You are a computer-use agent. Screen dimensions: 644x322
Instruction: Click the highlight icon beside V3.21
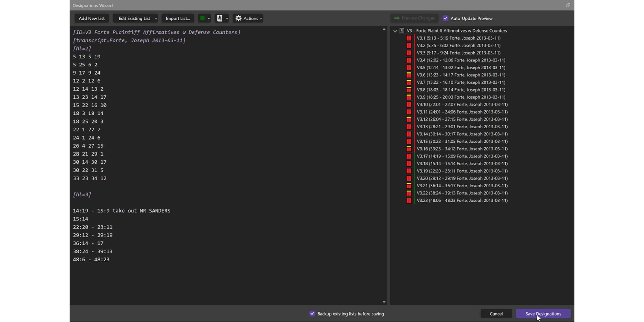[409, 186]
